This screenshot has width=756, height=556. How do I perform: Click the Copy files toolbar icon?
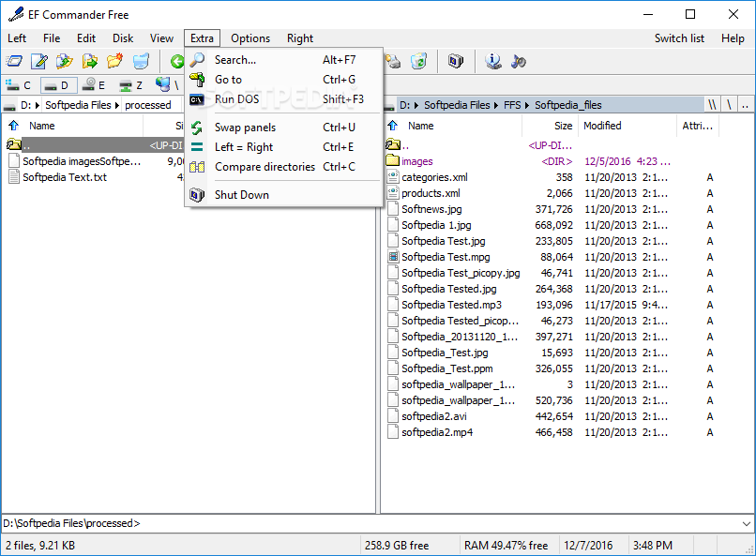[x=64, y=61]
